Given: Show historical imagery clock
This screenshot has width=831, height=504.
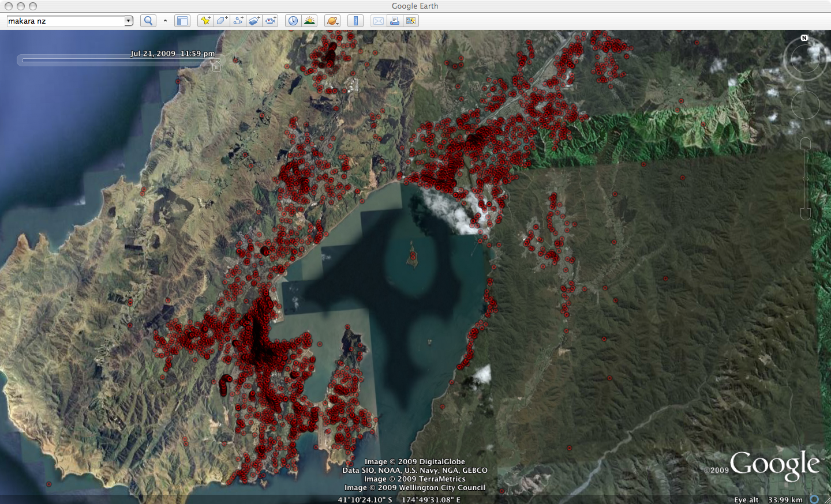Looking at the screenshot, I should [x=293, y=21].
